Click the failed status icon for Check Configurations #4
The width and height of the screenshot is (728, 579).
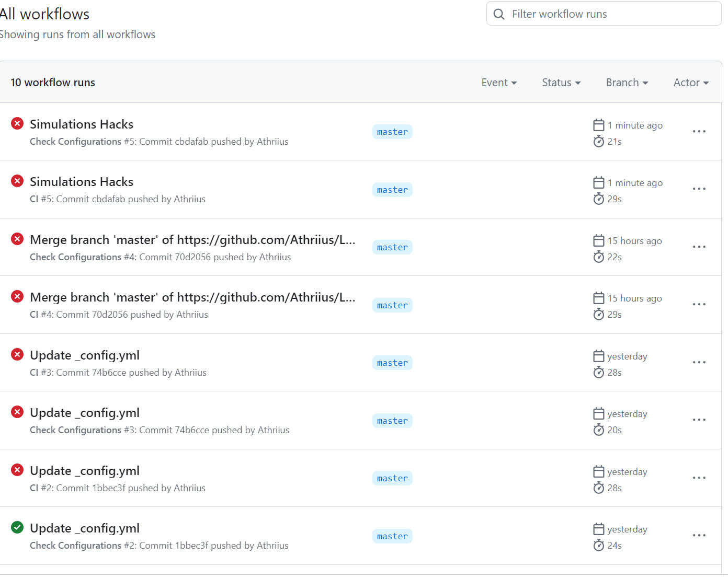click(17, 239)
